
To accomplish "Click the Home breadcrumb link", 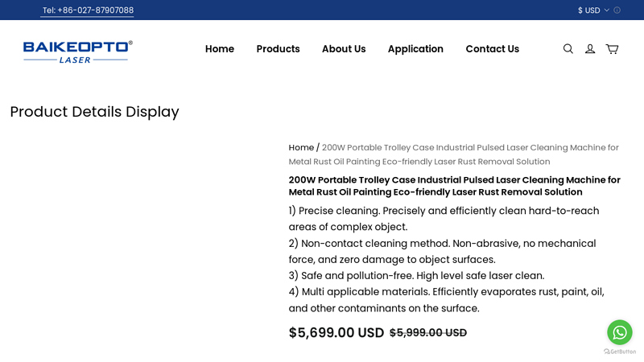I will (301, 148).
